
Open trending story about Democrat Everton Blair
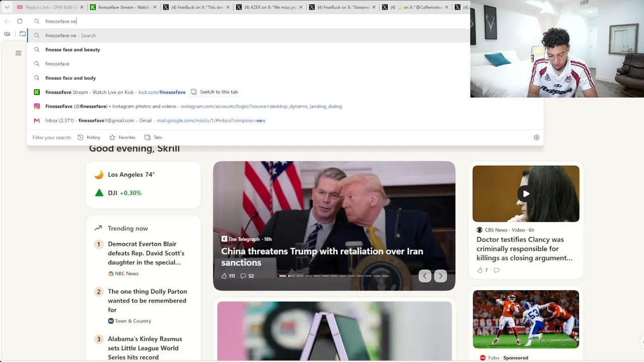tap(146, 253)
